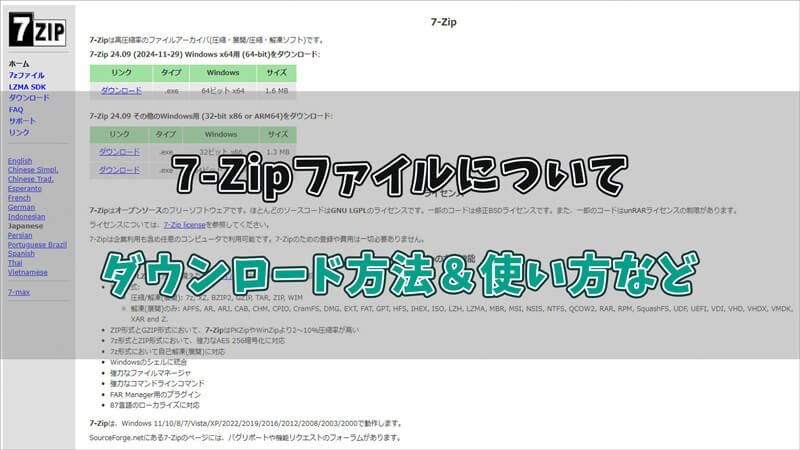This screenshot has width=800, height=450.
Task: Choose the Chinese Simpl. language link
Action: [33, 170]
